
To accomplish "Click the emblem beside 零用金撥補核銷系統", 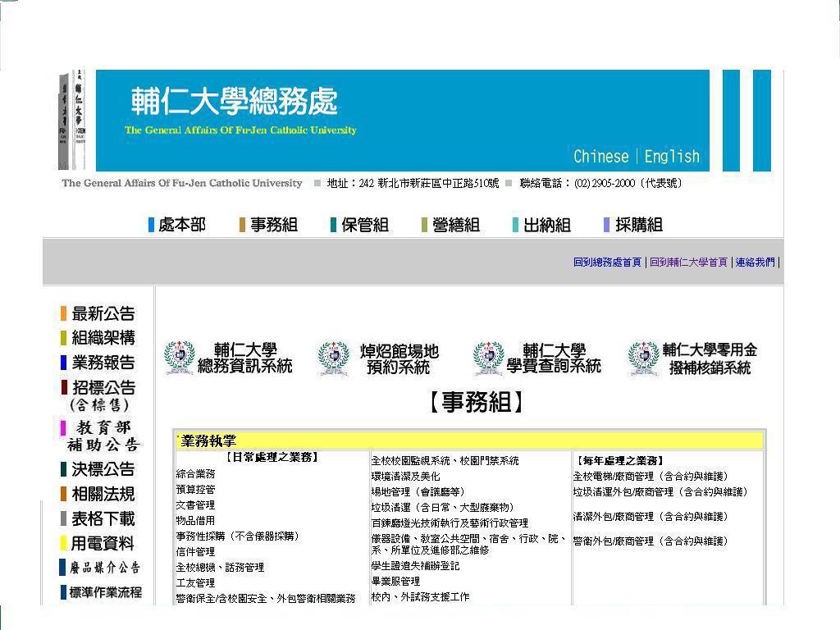I will click(643, 358).
